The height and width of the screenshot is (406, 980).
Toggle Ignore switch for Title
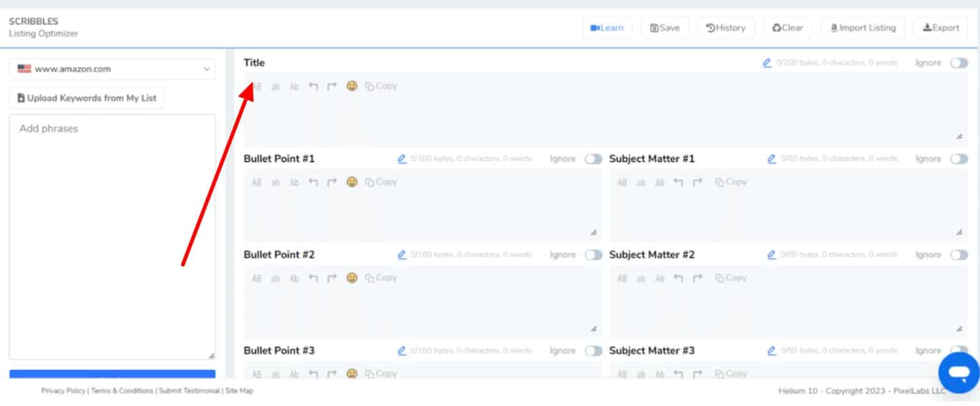[x=959, y=63]
